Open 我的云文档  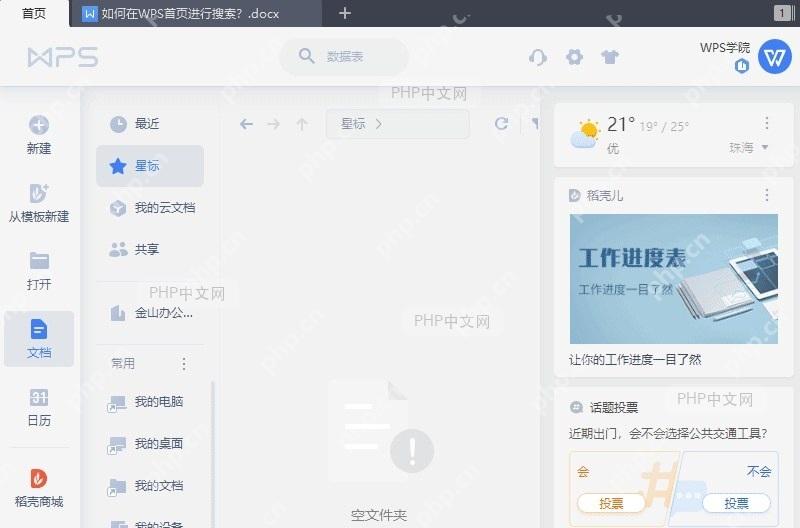coord(150,208)
